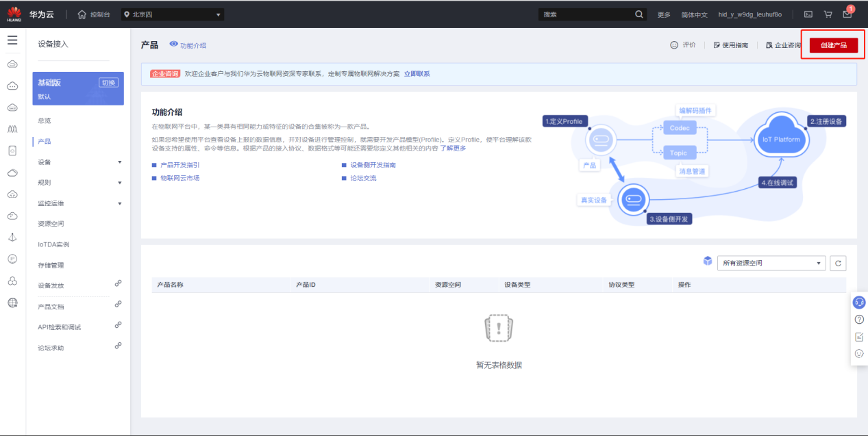Open 存储管理 in the sidebar
868x436 pixels.
click(x=51, y=265)
